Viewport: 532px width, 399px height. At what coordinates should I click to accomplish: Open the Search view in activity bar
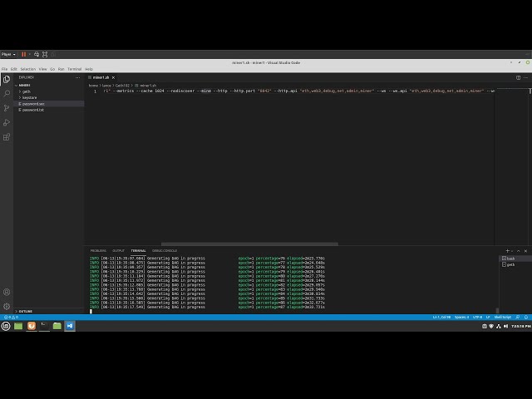coord(7,93)
